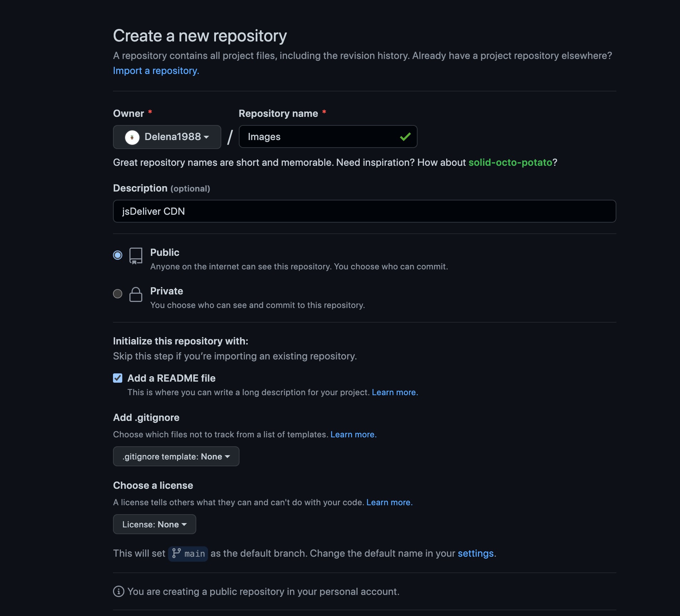Open Learn more link for README file
Screen dimensions: 680x616
395,392
